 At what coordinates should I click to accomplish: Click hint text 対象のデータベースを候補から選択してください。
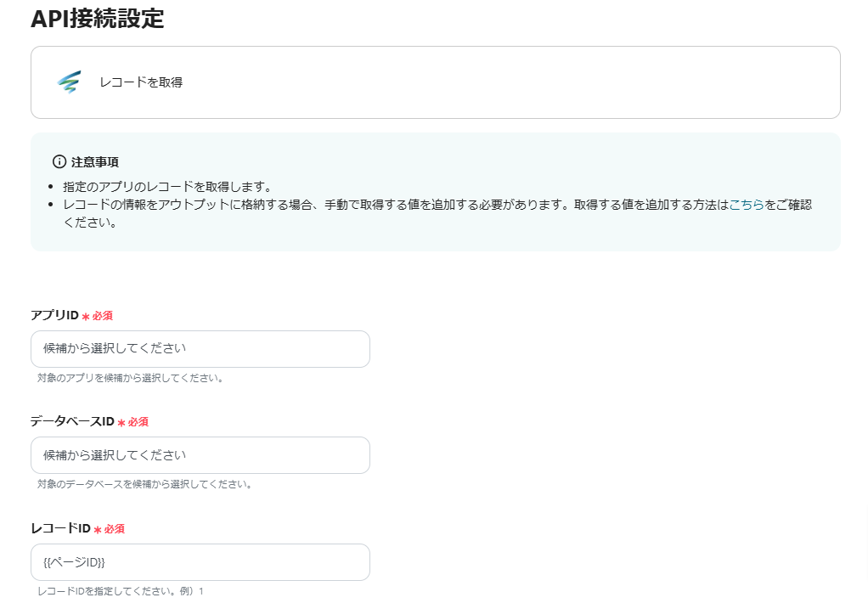point(144,484)
